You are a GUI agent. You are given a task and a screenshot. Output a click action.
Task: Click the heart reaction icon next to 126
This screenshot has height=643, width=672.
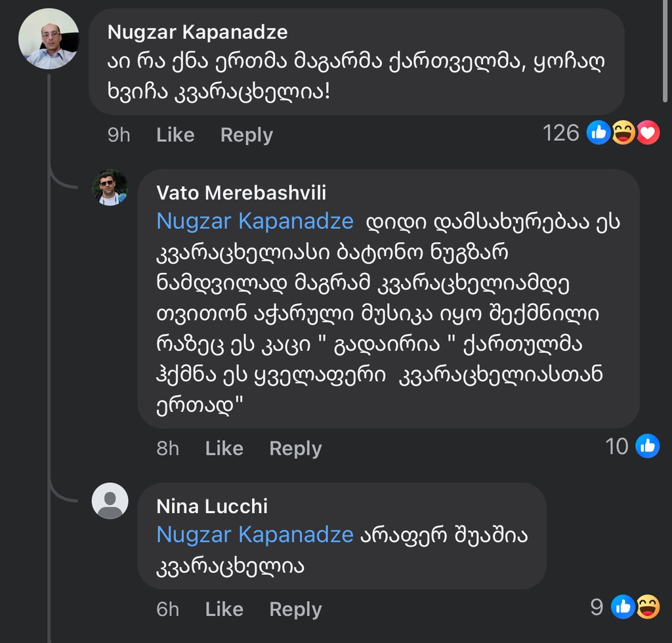point(649,133)
